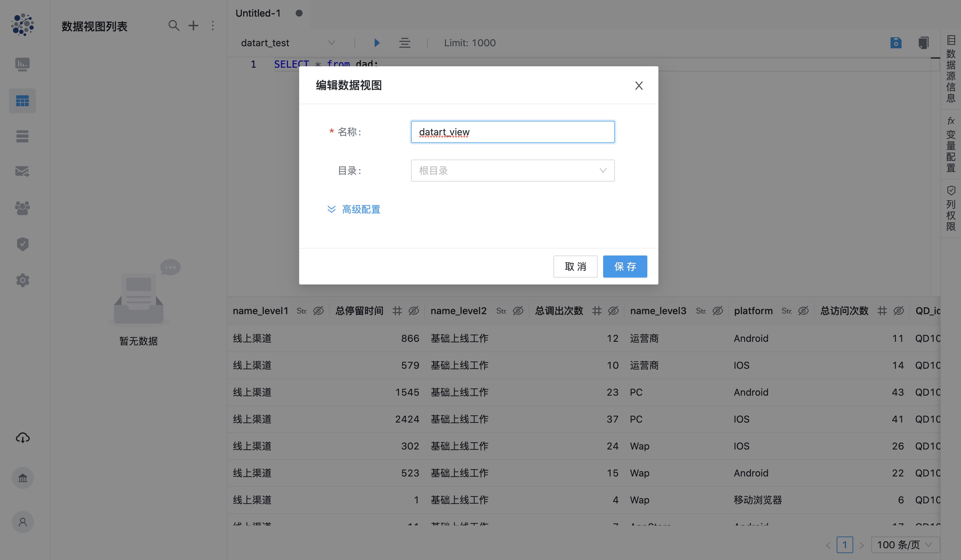Click the 2424 cell in 总停留时间
The image size is (961, 560).
point(407,419)
